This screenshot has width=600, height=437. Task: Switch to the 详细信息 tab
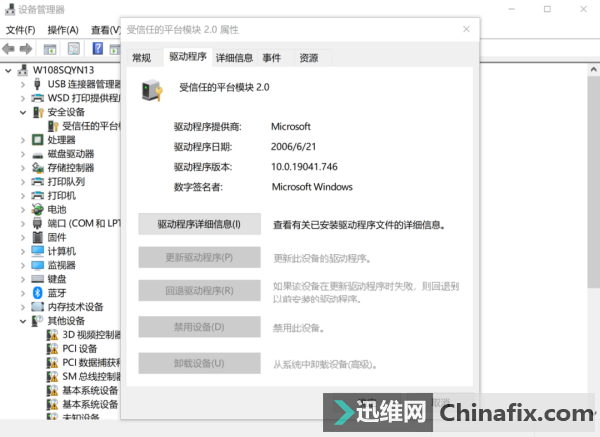point(235,58)
